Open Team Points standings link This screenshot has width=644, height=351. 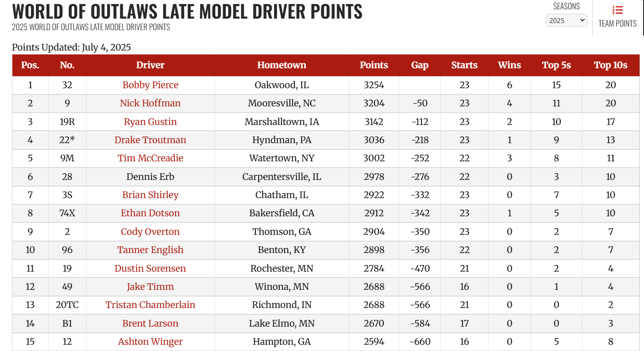(617, 23)
